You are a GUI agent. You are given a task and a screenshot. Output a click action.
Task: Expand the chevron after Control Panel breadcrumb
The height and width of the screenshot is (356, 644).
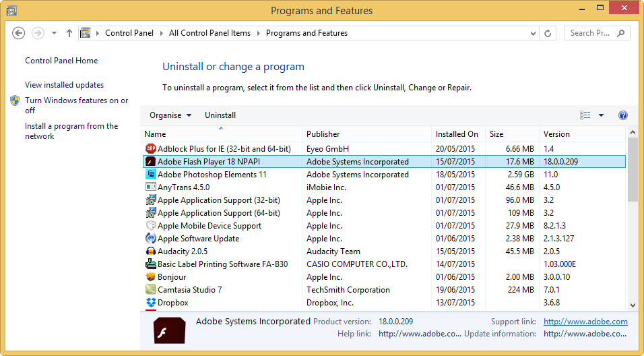[161, 33]
